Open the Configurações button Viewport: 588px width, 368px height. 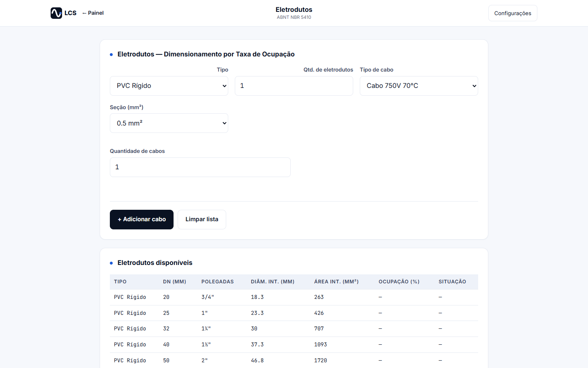pyautogui.click(x=512, y=13)
